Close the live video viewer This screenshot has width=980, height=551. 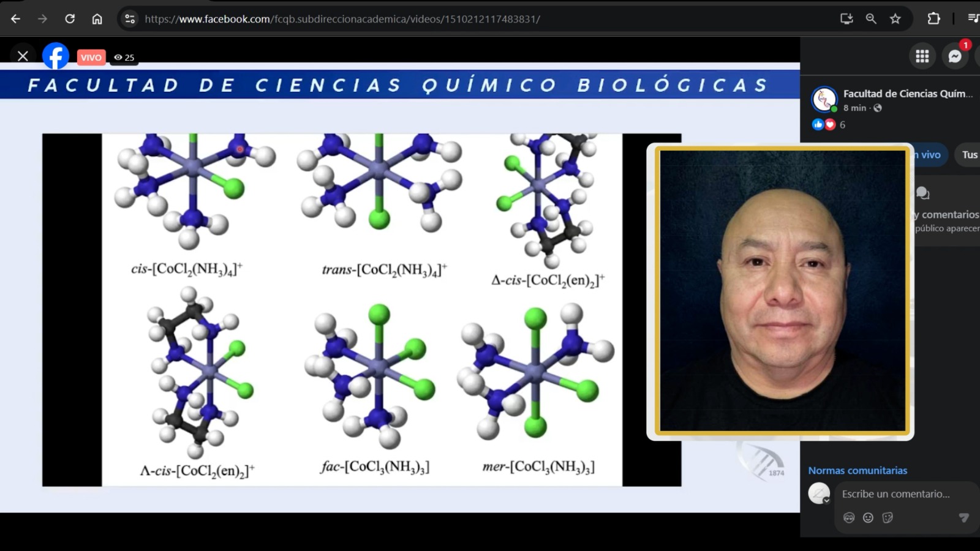23,56
